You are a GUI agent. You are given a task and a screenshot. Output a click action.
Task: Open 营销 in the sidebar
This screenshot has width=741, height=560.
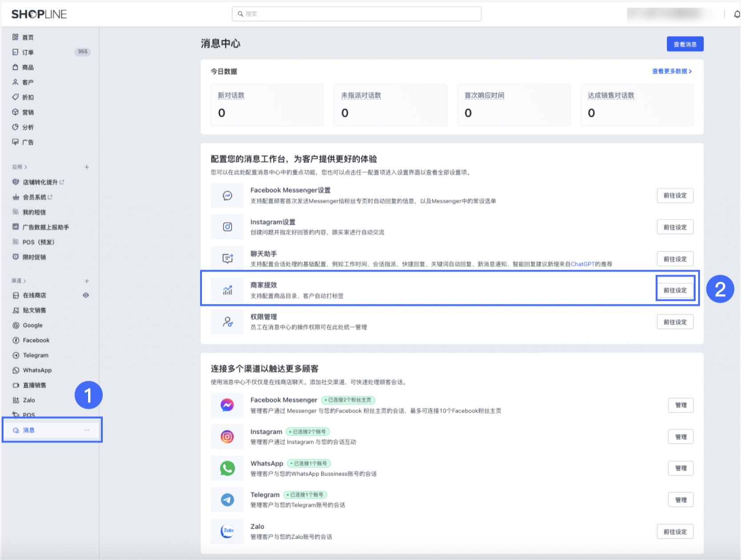(28, 112)
